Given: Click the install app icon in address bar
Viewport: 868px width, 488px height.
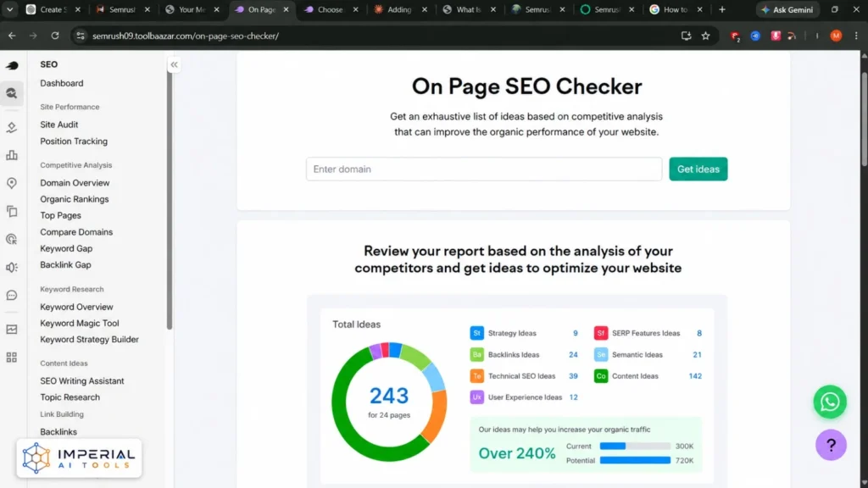Looking at the screenshot, I should click(686, 36).
